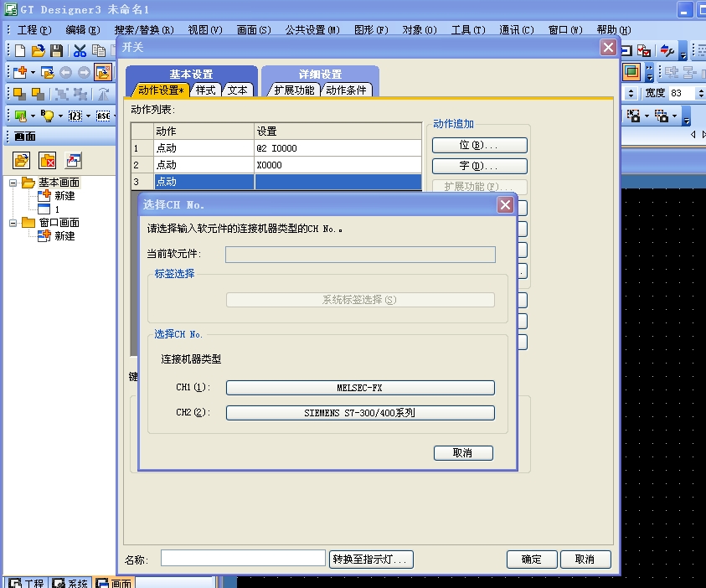706x588 pixels.
Task: Collapse the 基本画面 tree node
Action: coord(13,183)
